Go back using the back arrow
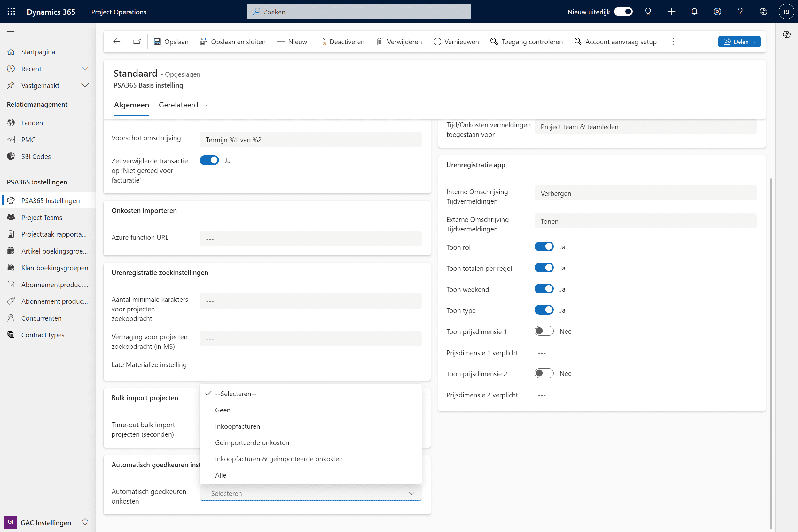 117,41
